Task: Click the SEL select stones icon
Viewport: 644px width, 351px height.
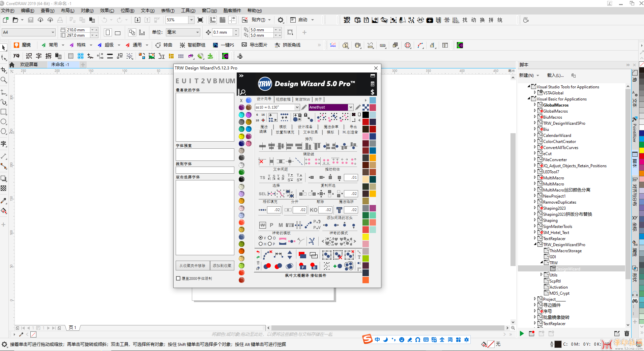Action: (x=263, y=194)
